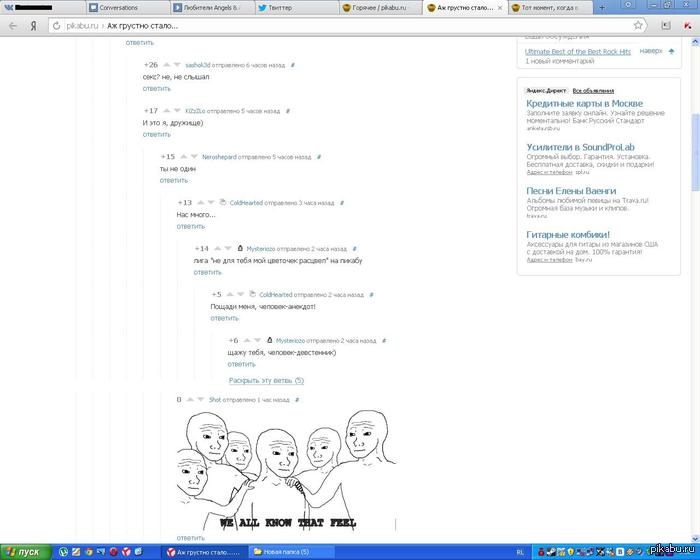This screenshot has width=700, height=560.
Task: Click the scrollbar down arrow at the bottom
Action: (696, 539)
